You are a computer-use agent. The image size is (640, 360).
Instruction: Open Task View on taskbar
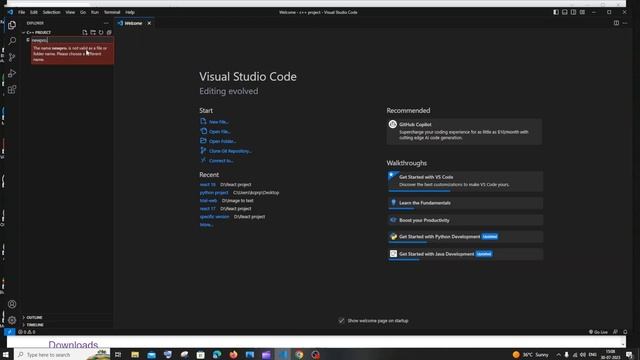click(118, 355)
